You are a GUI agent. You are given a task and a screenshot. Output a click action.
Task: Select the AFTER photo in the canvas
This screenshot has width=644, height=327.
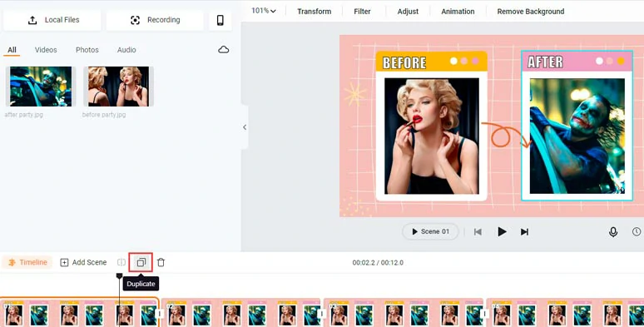point(577,136)
